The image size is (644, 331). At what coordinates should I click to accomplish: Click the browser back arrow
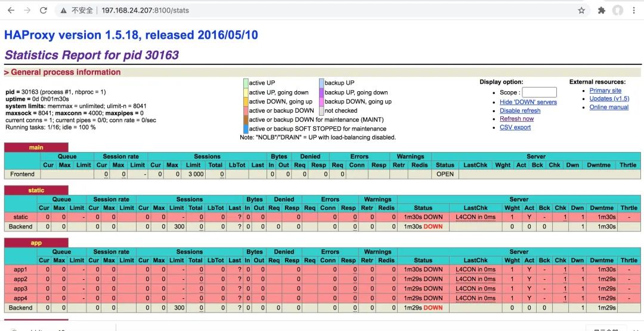tap(11, 11)
